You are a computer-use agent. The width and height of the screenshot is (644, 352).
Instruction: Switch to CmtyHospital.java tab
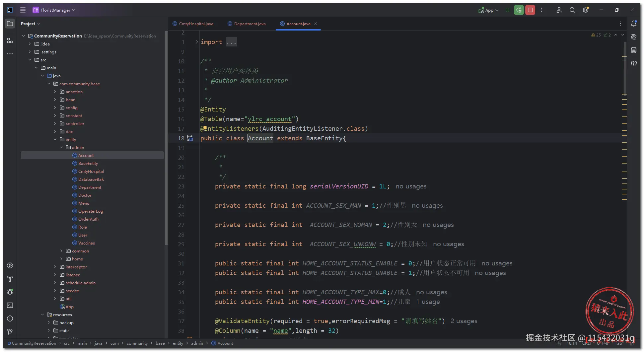tap(193, 24)
